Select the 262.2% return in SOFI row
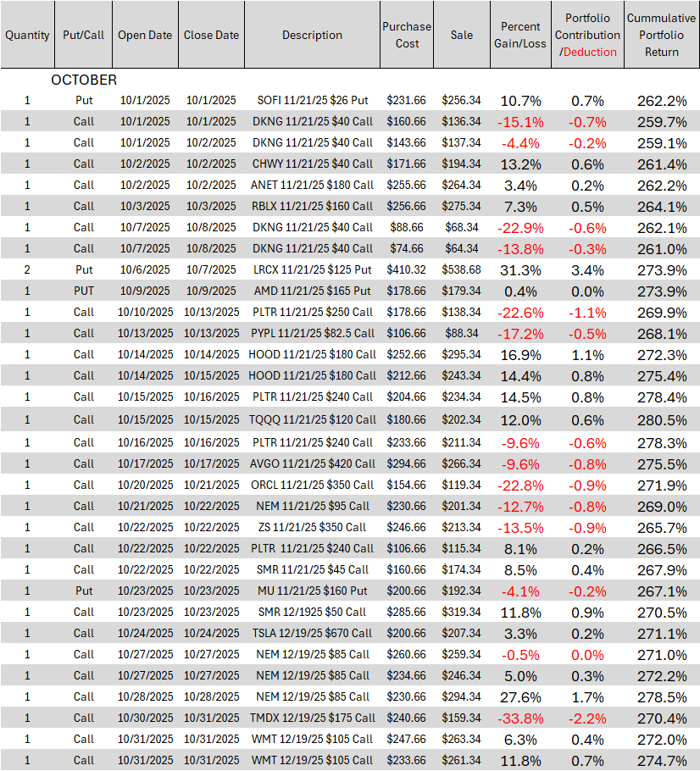The height and width of the screenshot is (771, 700). 662,101
